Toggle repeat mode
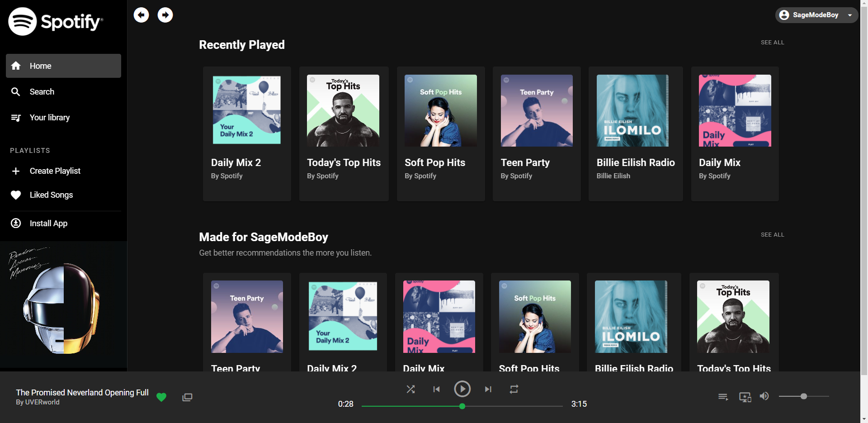Viewport: 868px width, 423px height. point(514,389)
